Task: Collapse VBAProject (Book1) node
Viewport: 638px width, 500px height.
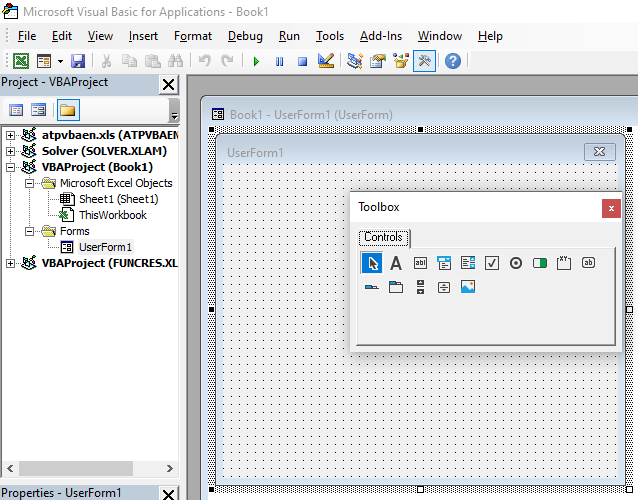Action: click(x=10, y=167)
